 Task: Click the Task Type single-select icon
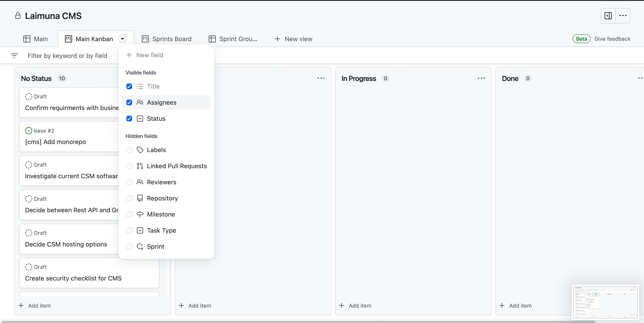140,230
